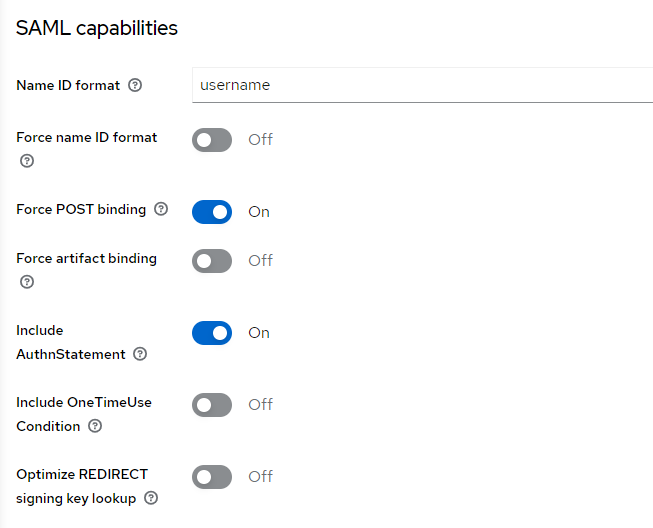Show Include AuthnStatement help tooltip
This screenshot has width=653, height=528.
[x=140, y=354]
